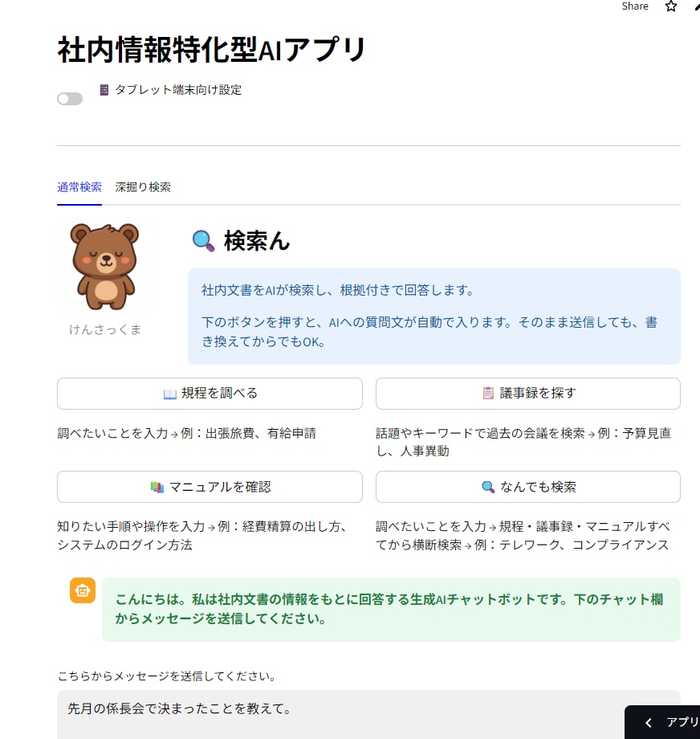This screenshot has width=700, height=739.
Task: Switch to the 通常検索 tab
Action: coord(79,187)
